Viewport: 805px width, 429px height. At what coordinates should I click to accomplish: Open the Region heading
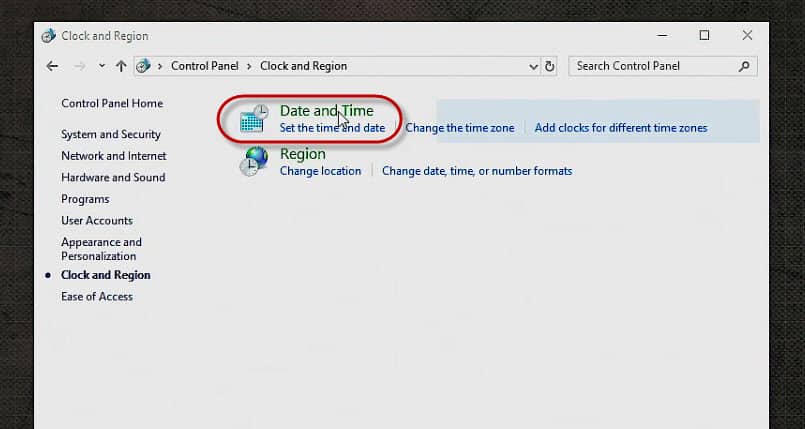302,154
